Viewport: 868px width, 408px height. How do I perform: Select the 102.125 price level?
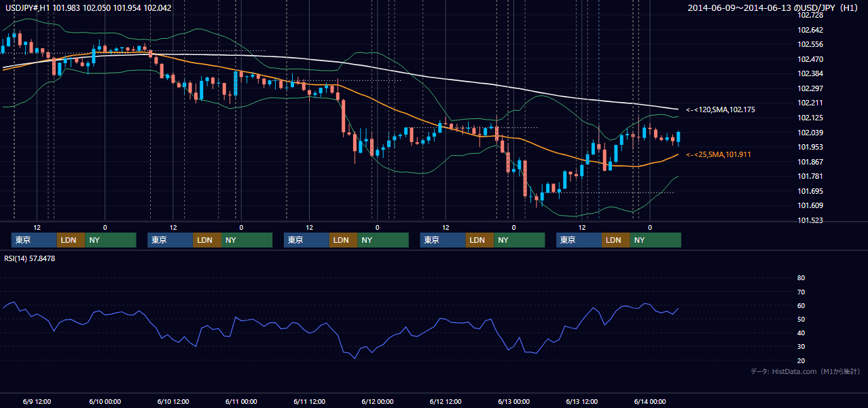pyautogui.click(x=810, y=118)
